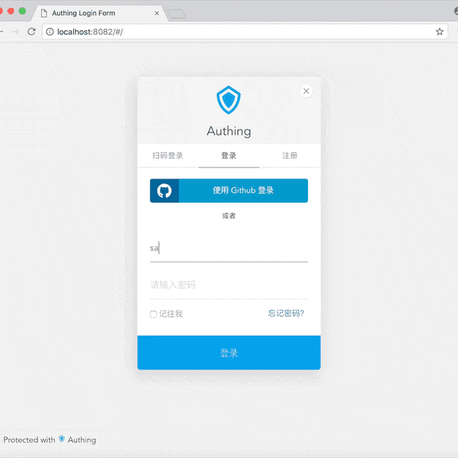Bookmark the page with the star icon
The height and width of the screenshot is (458, 458).
440,32
